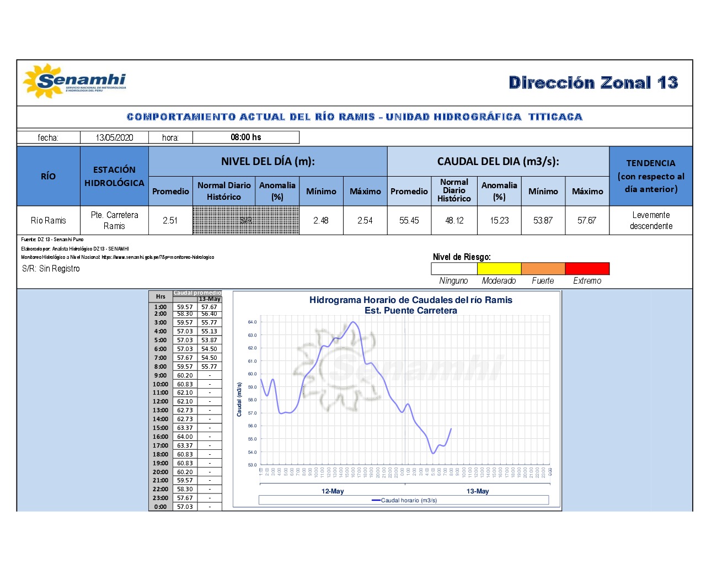
Task: Select the 16:00 row value 64.00
Action: click(x=185, y=437)
